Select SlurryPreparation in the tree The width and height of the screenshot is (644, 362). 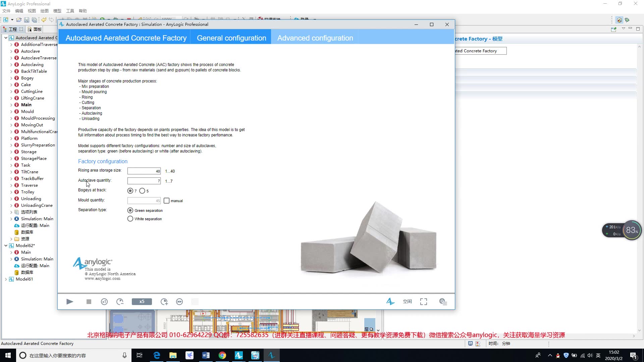(38, 145)
